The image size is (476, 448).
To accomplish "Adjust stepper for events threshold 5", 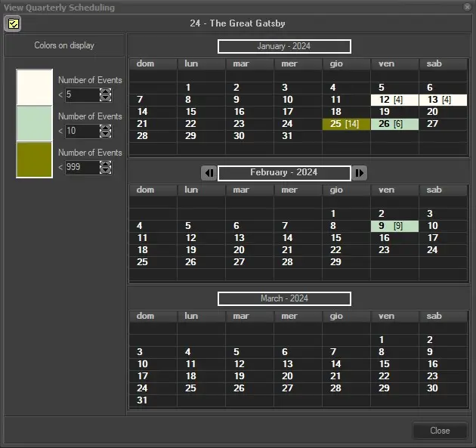I will click(106, 95).
